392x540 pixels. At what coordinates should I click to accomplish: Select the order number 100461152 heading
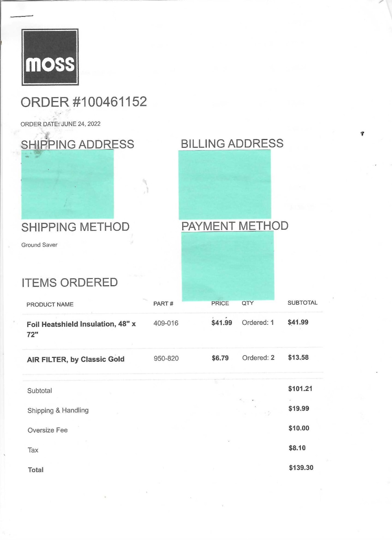(x=84, y=102)
